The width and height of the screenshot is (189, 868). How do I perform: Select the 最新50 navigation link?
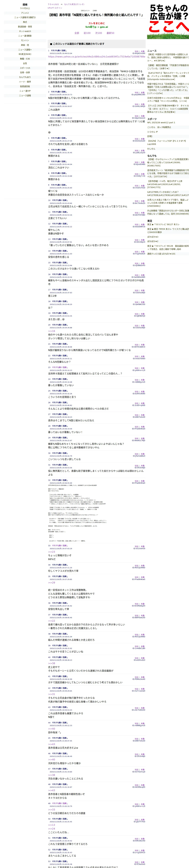point(110,33)
